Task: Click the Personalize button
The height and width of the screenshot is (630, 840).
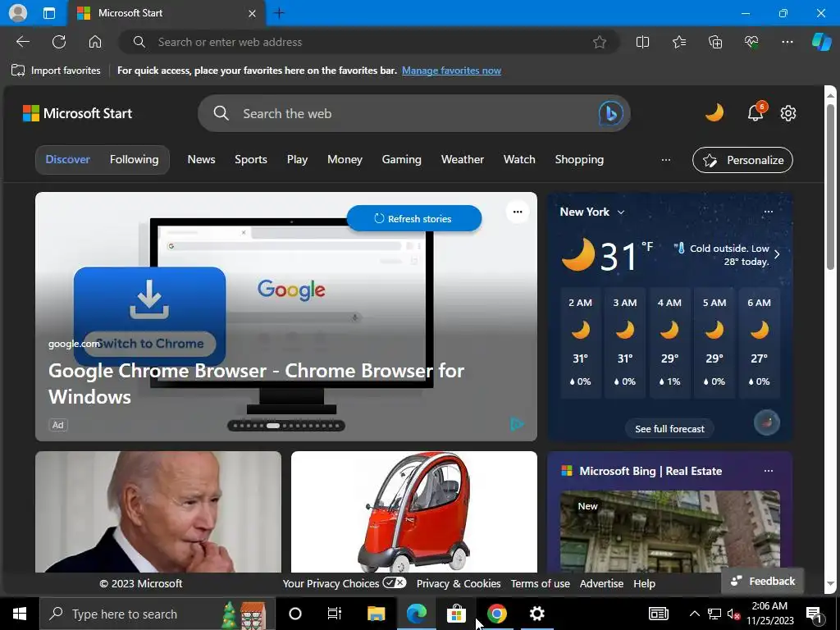Action: (742, 160)
